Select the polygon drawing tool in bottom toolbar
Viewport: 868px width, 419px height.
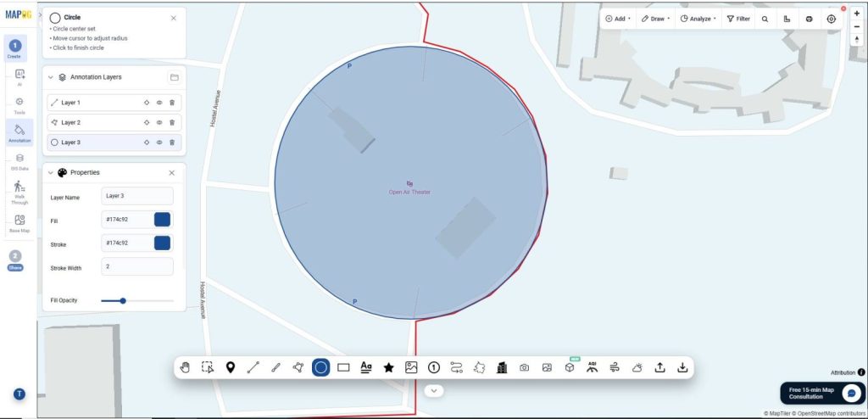[298, 367]
